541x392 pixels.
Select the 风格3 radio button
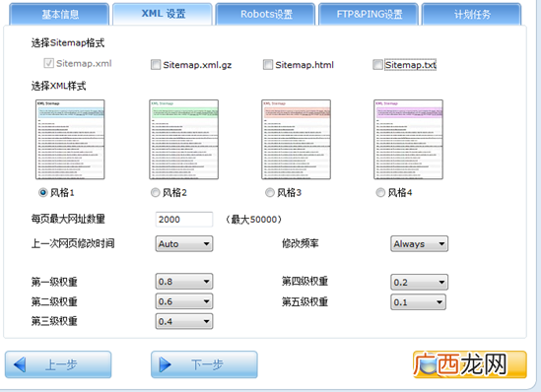coord(269,192)
